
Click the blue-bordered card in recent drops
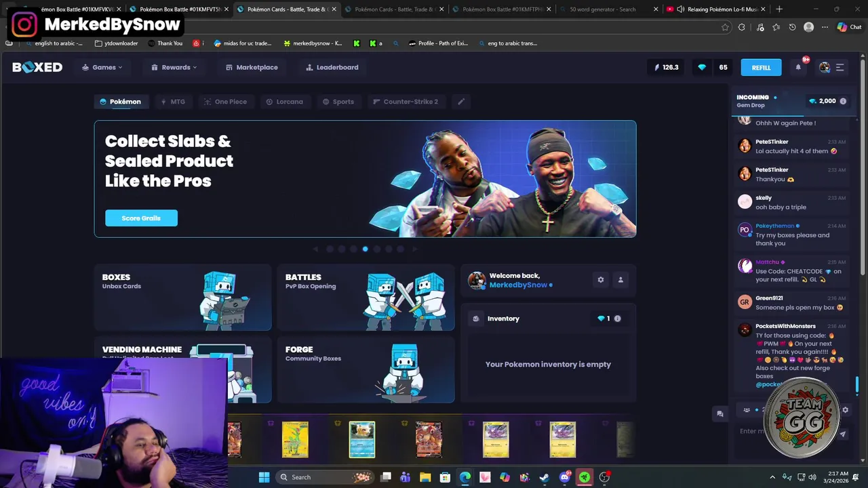361,439
